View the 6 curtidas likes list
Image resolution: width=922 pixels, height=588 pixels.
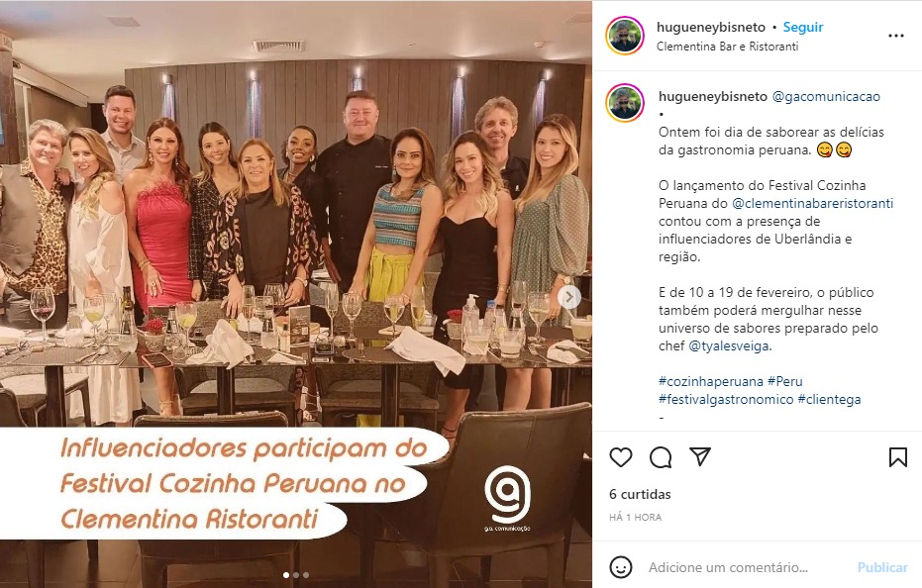point(640,494)
